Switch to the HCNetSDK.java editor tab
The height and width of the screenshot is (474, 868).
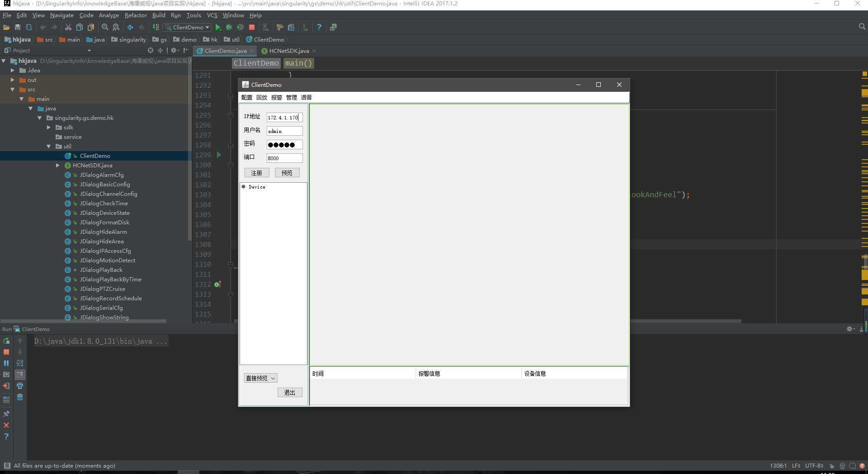tap(289, 51)
